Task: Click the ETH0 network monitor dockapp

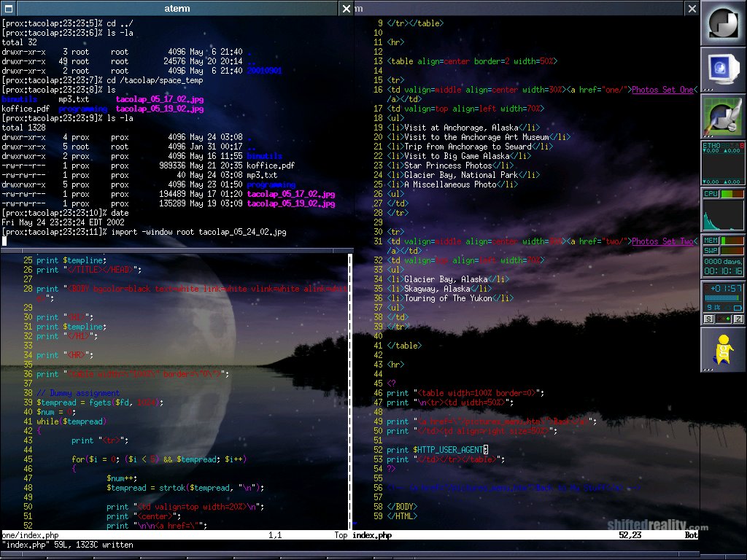Action: pos(723,163)
